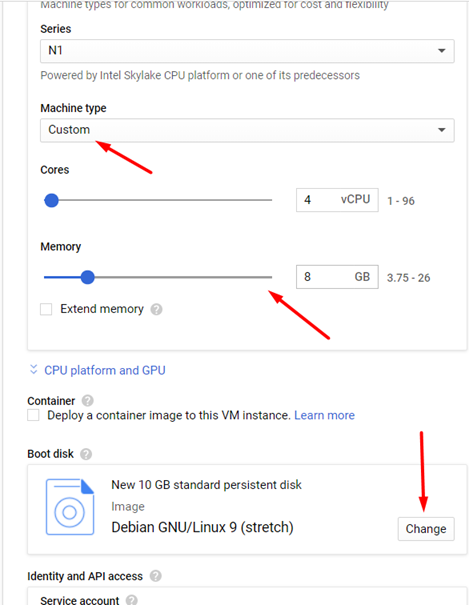Viewport: 469px width, 605px height.
Task: Click the memory GB input field
Action: [337, 277]
